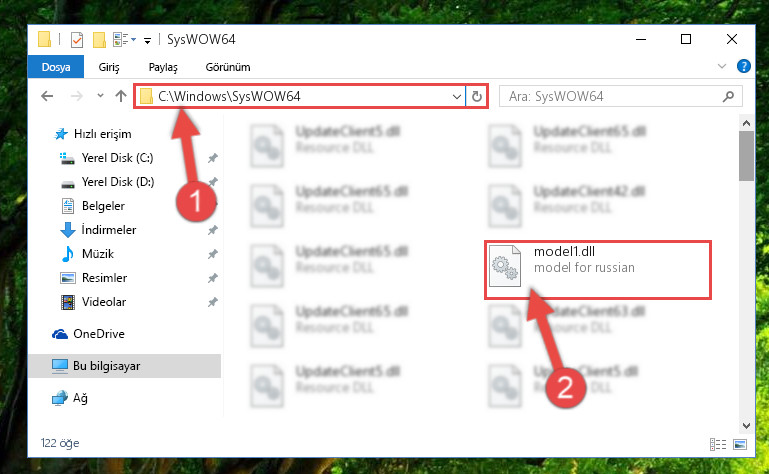
Task: Click the New folder quick access icon
Action: click(x=99, y=40)
